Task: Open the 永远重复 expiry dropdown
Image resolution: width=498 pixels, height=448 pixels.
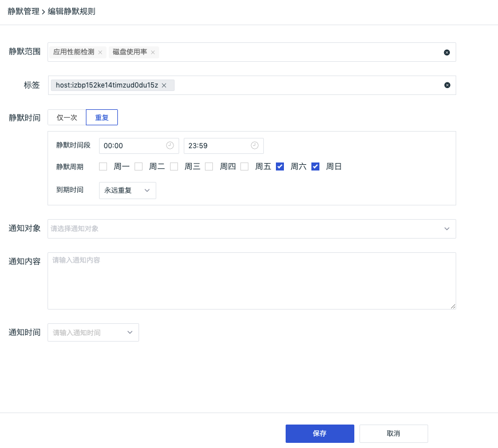Action: 128,191
